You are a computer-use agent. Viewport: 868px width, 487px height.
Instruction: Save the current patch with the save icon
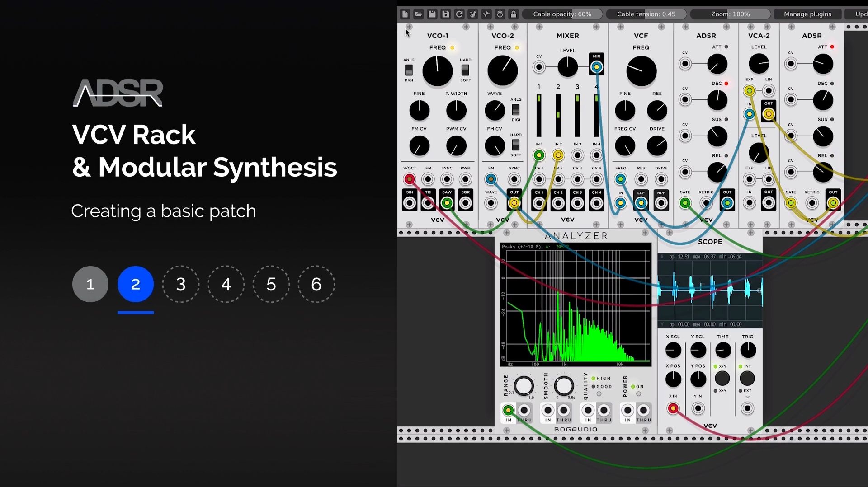pyautogui.click(x=432, y=14)
